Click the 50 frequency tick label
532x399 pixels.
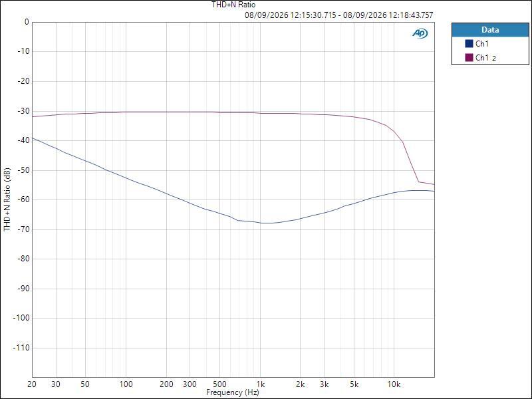coord(85,384)
